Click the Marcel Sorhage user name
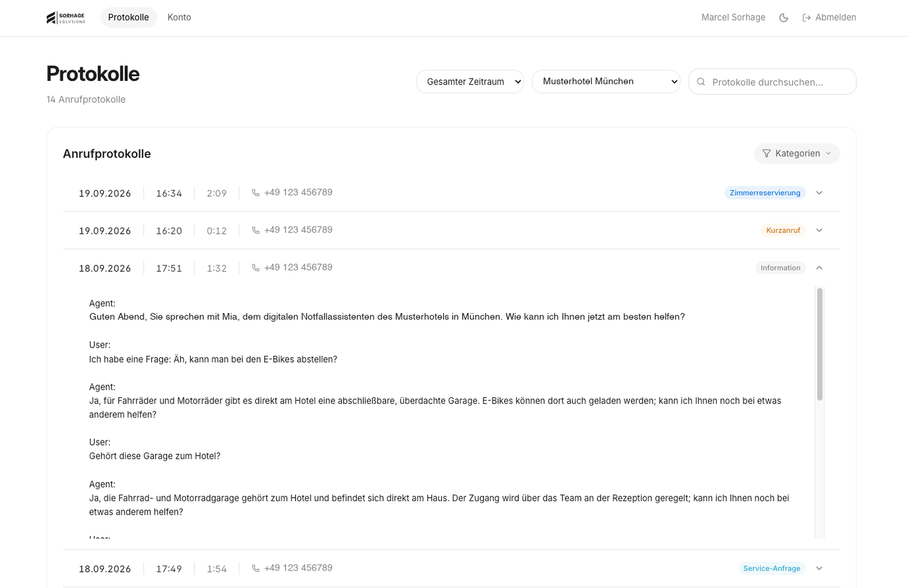The width and height of the screenshot is (908, 588). point(733,18)
